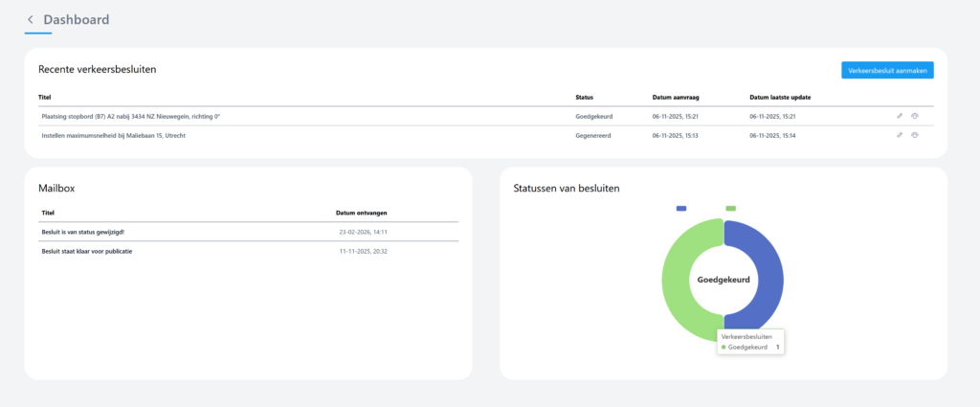
Task: Click the Gegenereerd status cell
Action: click(593, 135)
